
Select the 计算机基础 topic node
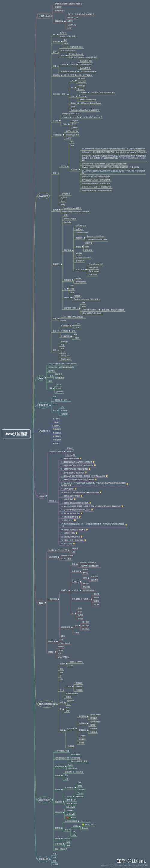pos(44,16)
